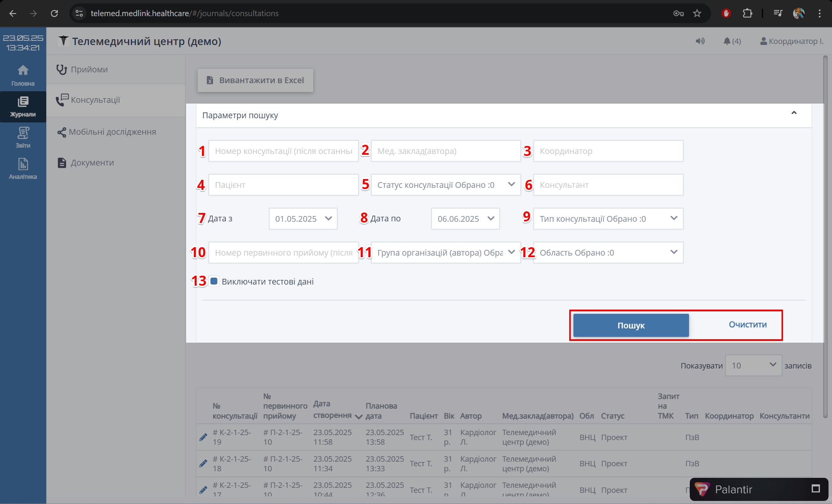
Task: Click the sound speaker icon in header
Action: click(x=700, y=41)
